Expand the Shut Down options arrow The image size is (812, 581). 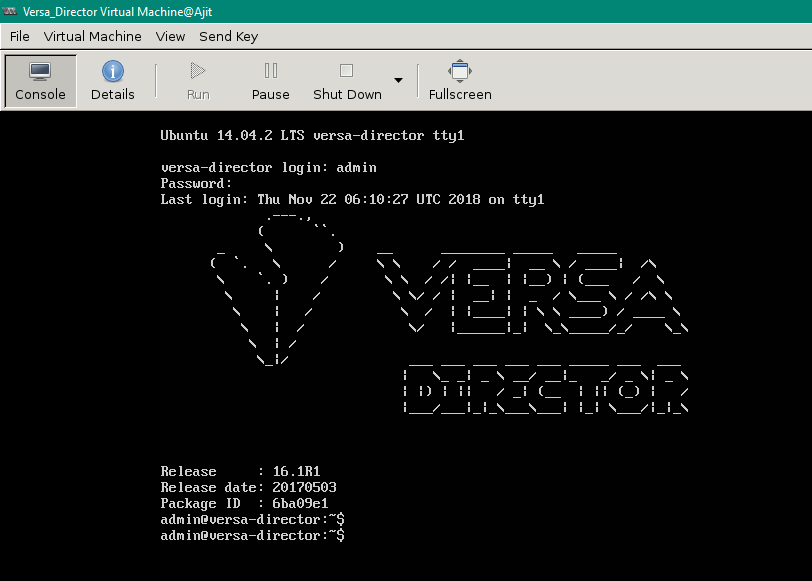coord(398,81)
